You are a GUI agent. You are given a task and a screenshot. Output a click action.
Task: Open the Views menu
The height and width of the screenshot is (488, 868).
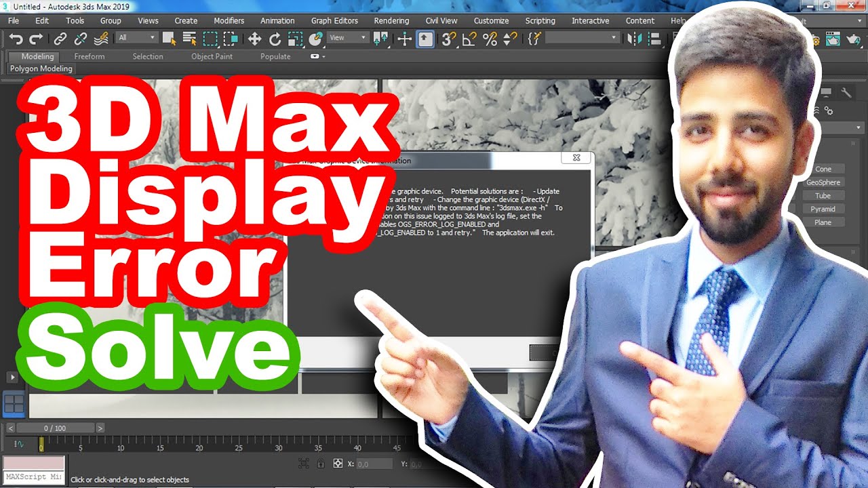(x=148, y=21)
